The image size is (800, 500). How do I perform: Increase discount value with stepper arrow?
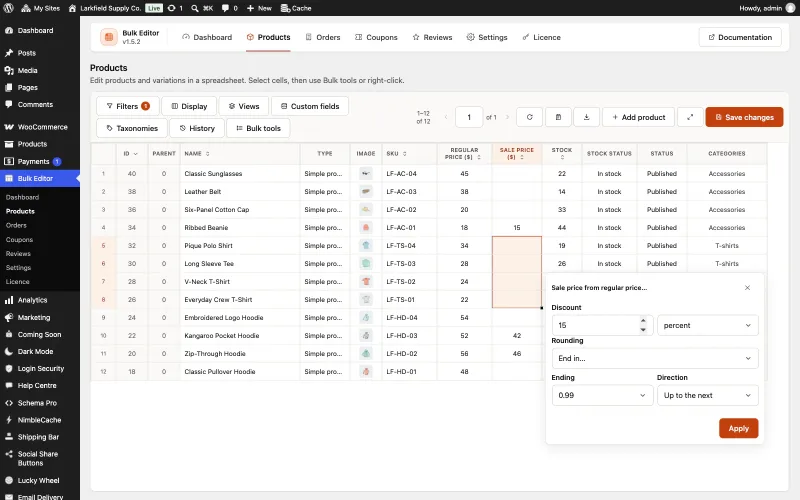click(643, 321)
